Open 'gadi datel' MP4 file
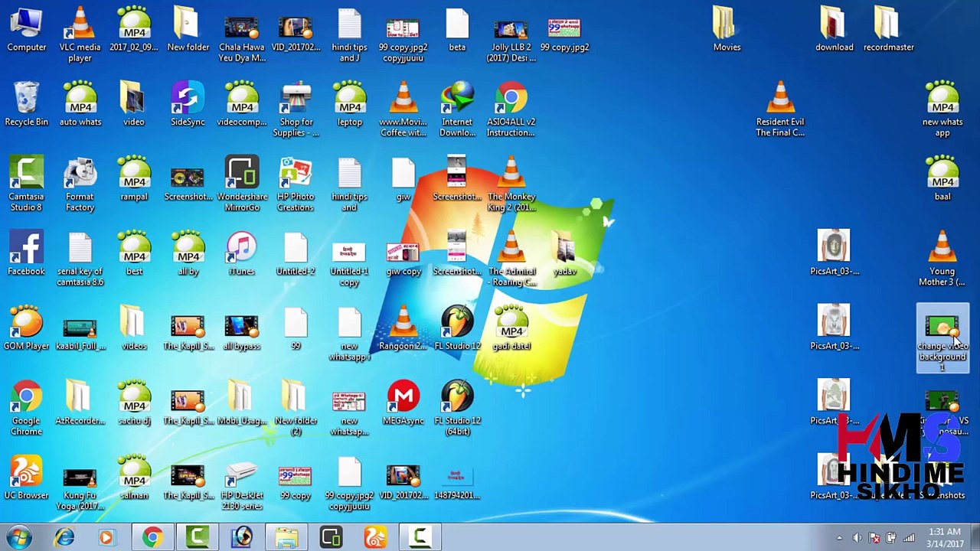Screen dimensions: 980x551 coord(511,328)
